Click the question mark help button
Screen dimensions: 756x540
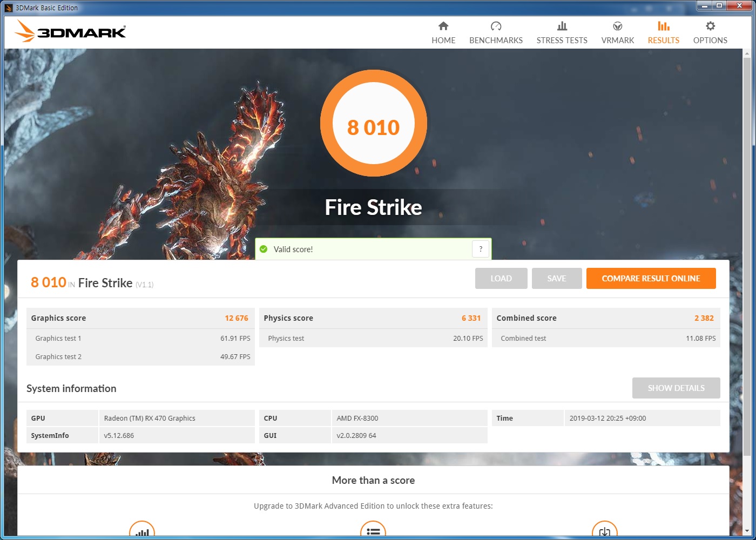[481, 249]
